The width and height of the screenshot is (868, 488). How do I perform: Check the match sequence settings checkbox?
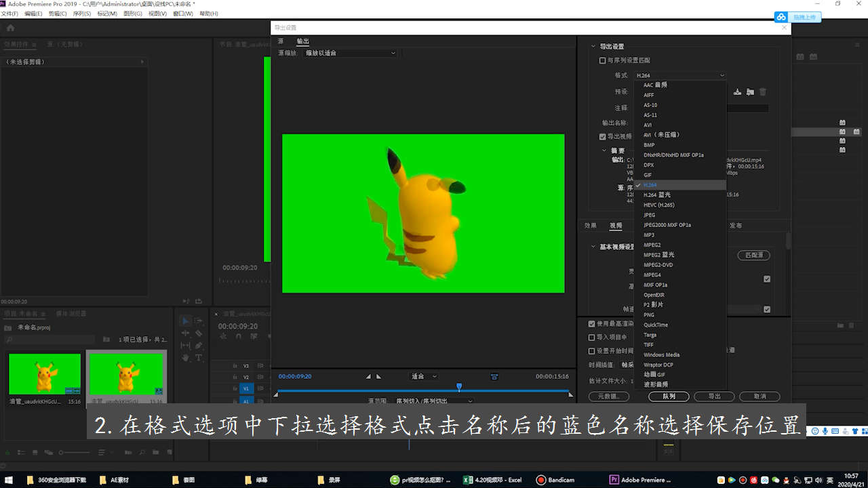pyautogui.click(x=602, y=60)
